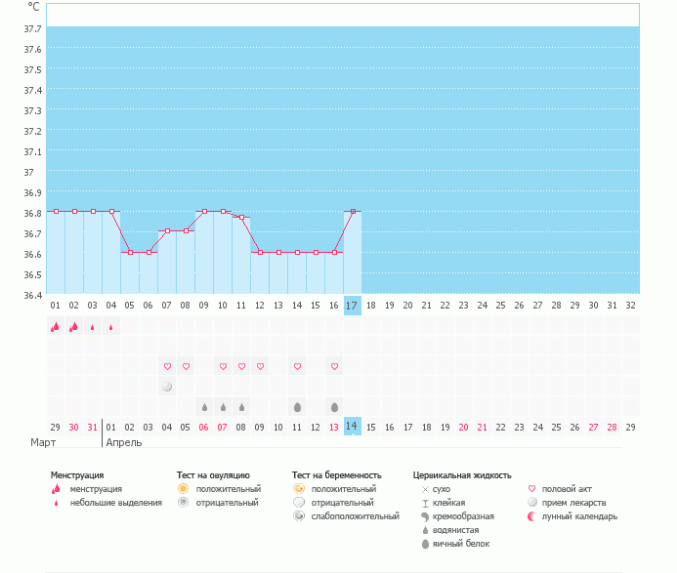Click the temperature point on cycle day 17
The height and width of the screenshot is (573, 677).
(352, 211)
